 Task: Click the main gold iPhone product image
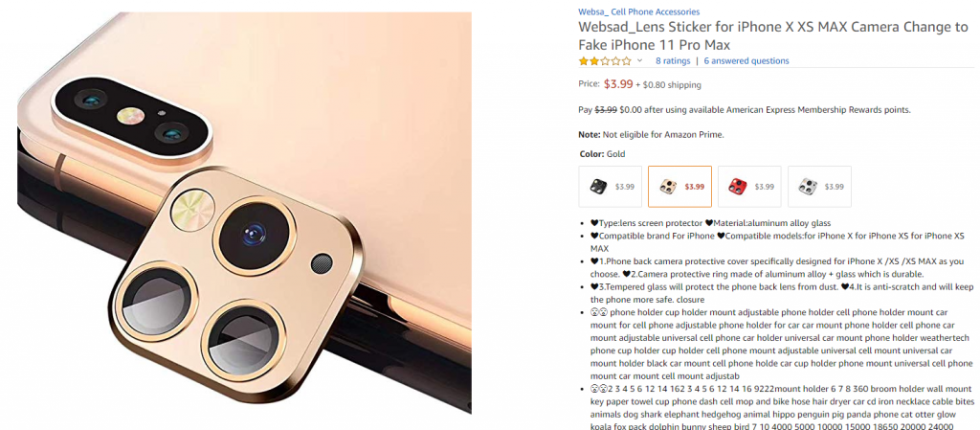(x=244, y=213)
